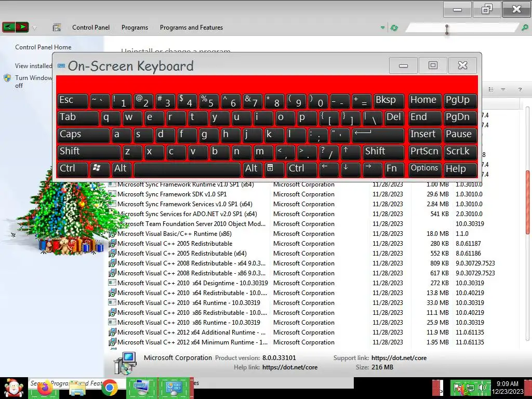Open Turn Windows features on or off
532x399 pixels.
pyautogui.click(x=34, y=82)
